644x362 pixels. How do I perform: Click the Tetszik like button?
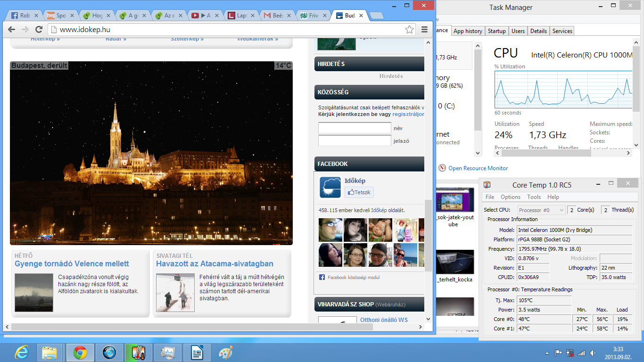coord(359,192)
